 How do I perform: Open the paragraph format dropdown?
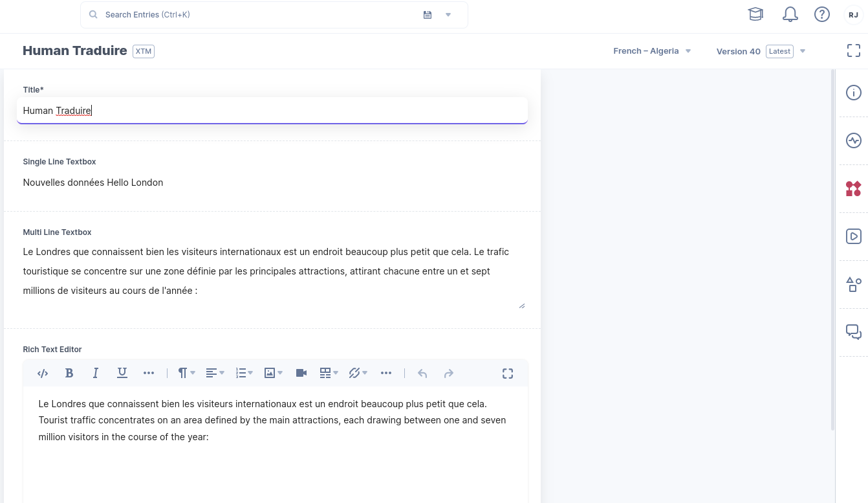coord(186,373)
